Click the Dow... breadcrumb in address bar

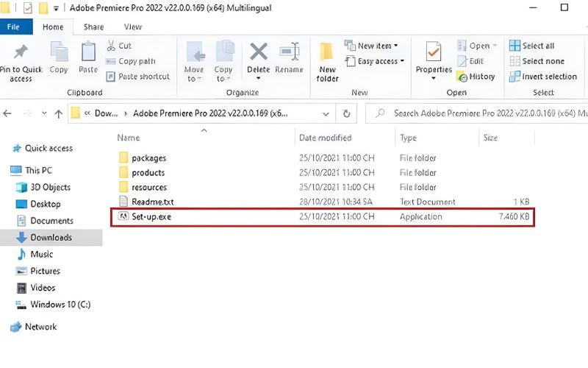106,113
